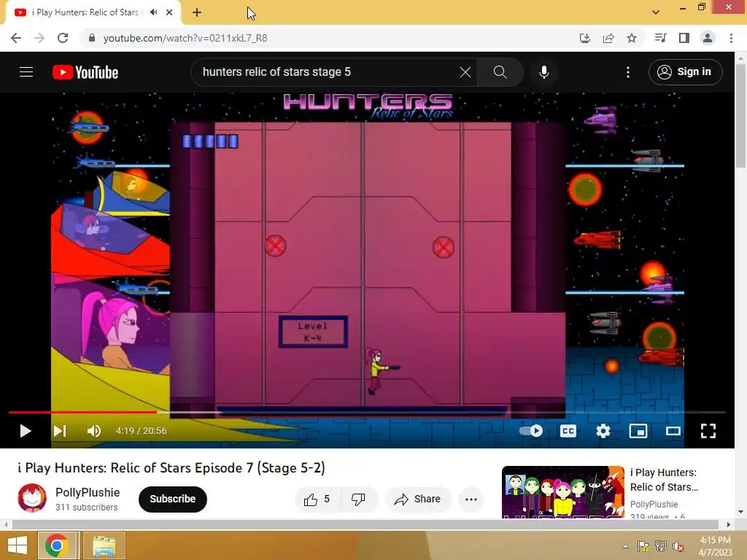Screen dimensions: 747x560
Task: Clear the search box text
Action: pos(465,72)
